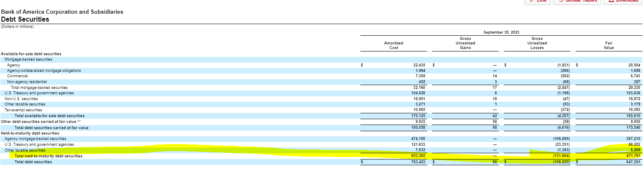
Task: Click the fair value 175,540
Action: [x=633, y=127]
